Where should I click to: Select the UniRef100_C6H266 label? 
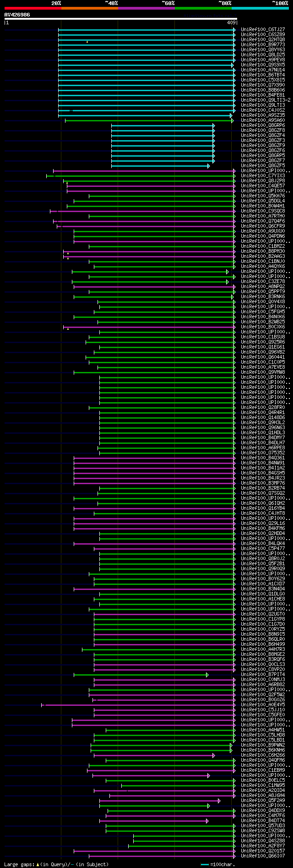(x=263, y=755)
